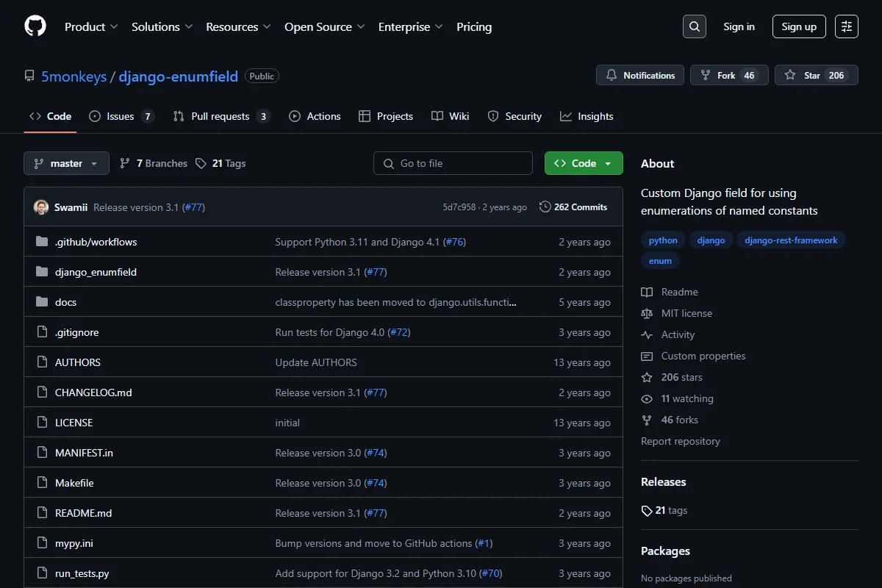Viewport: 882px width, 588px height.
Task: Switch to the Issues tab
Action: 122,116
